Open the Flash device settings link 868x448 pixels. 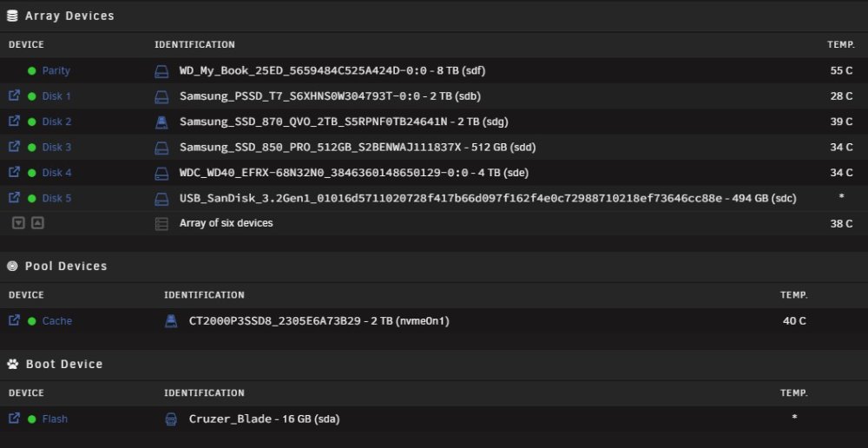55,418
